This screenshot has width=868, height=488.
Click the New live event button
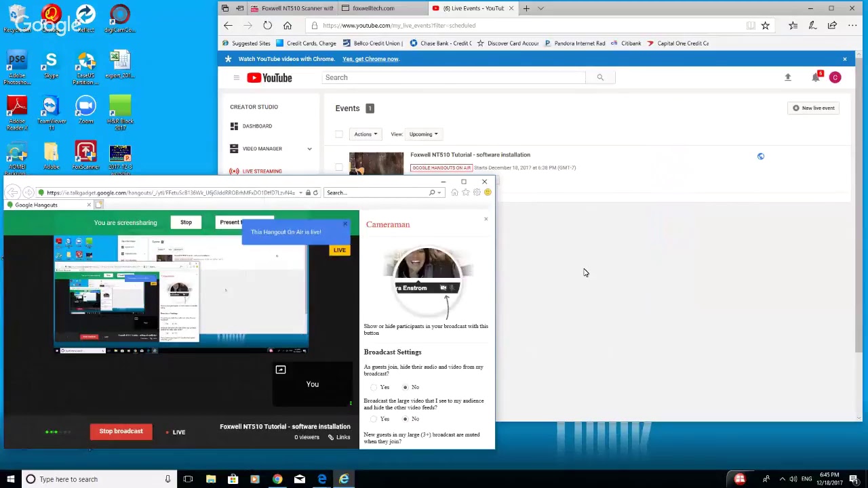click(x=814, y=108)
